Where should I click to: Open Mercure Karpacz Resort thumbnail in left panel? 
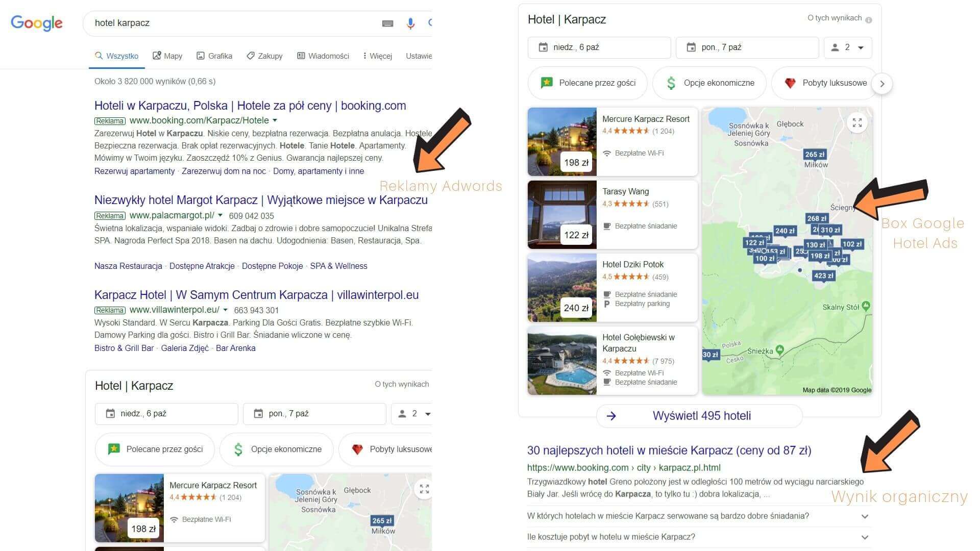(x=129, y=508)
